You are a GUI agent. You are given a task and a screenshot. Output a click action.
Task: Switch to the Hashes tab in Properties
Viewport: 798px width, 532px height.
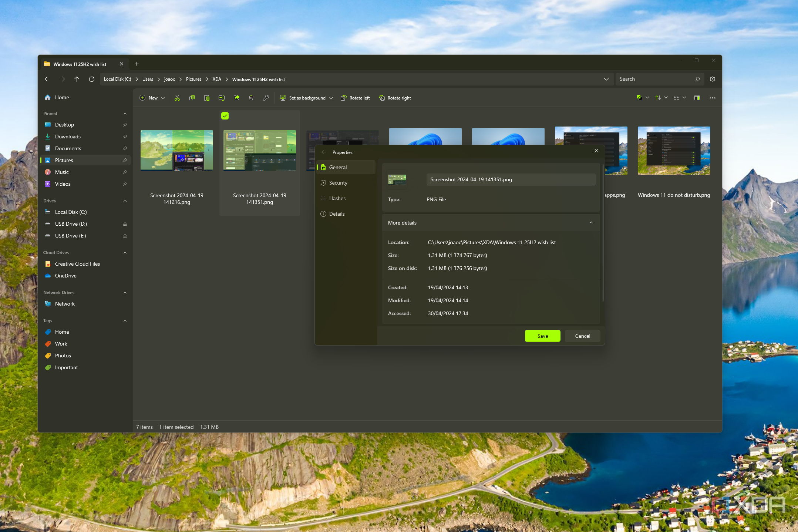click(337, 198)
